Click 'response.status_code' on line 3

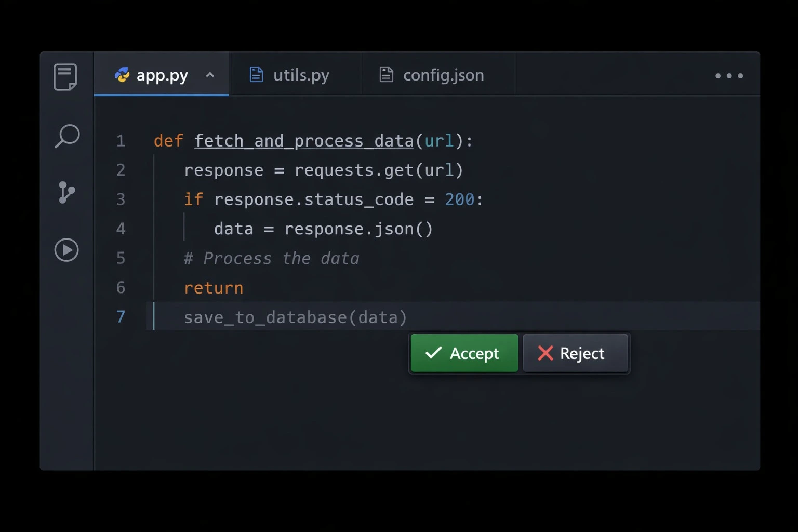click(314, 200)
